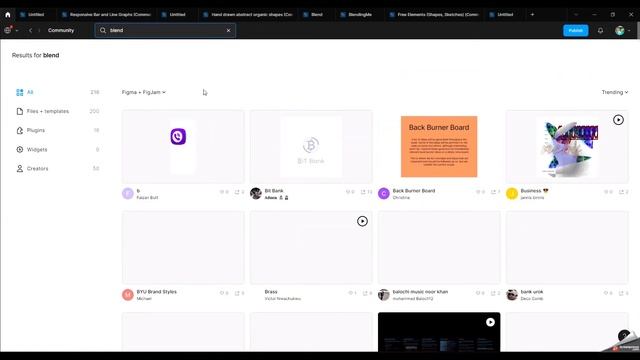Open the globe community menu icon
Image resolution: width=640 pixels, height=360 pixels.
[8, 30]
